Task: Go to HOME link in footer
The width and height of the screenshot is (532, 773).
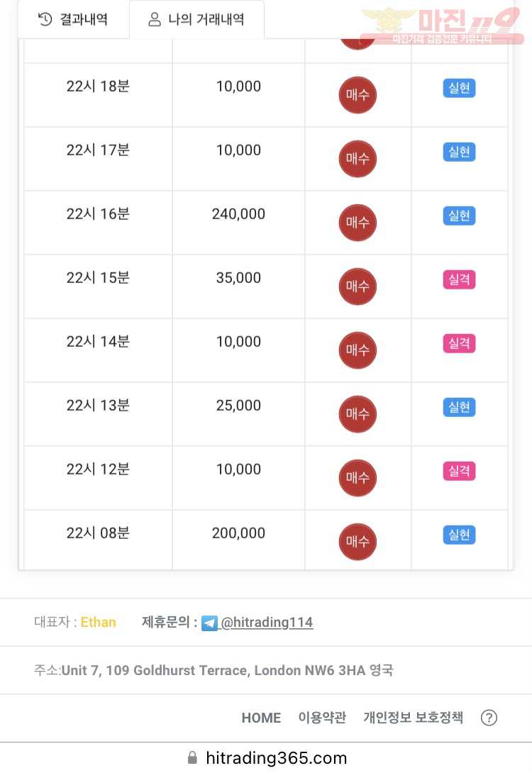Action: coord(261,718)
